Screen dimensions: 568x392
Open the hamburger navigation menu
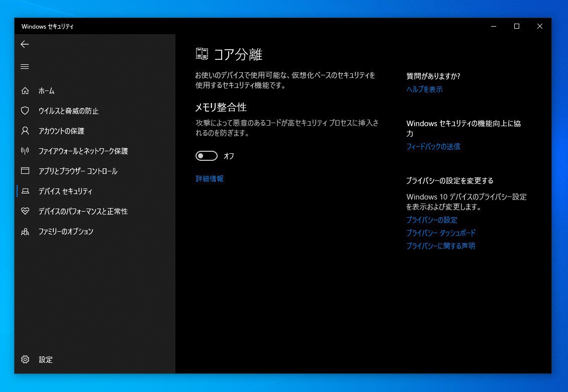25,67
